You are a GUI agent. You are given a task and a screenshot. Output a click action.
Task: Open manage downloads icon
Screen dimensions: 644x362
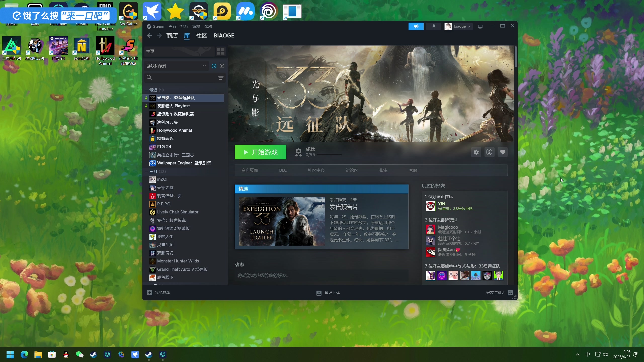(319, 293)
